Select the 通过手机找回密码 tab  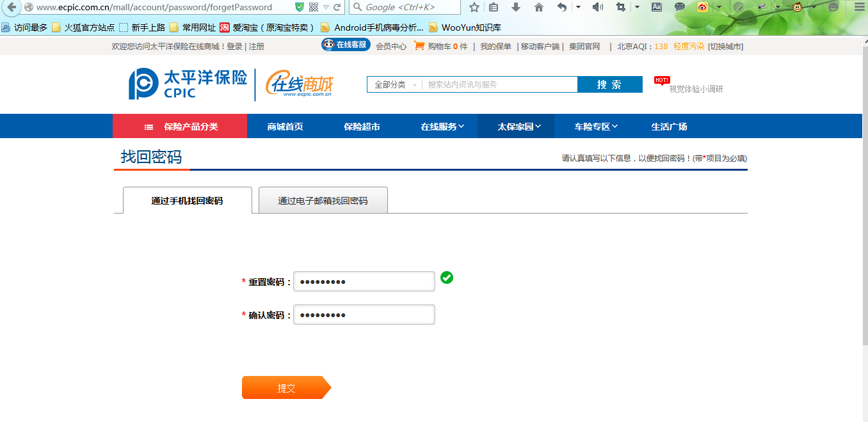[187, 200]
